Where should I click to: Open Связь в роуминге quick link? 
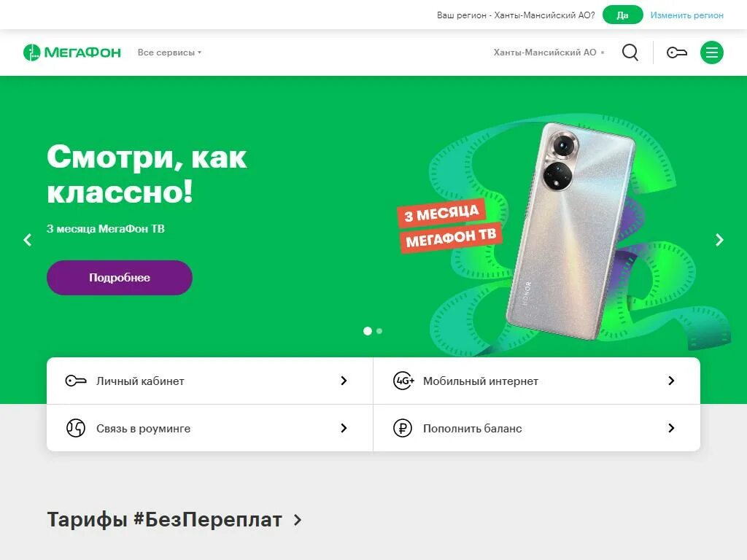[x=209, y=427]
